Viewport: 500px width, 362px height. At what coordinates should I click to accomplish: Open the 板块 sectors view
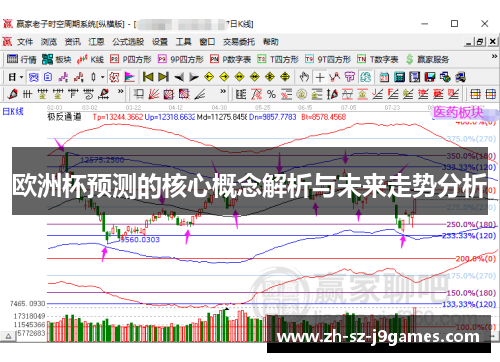coord(57,59)
